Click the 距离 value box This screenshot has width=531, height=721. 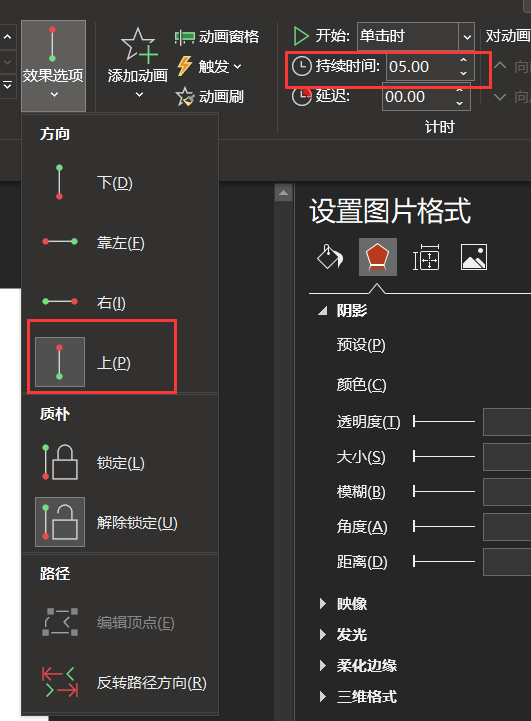(x=507, y=561)
